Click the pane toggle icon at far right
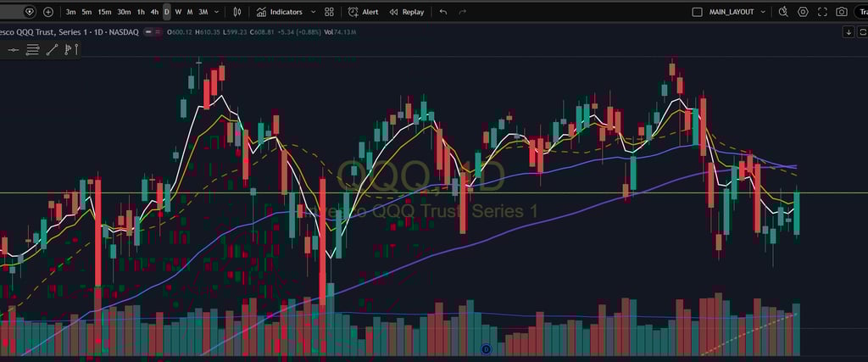The image size is (868, 362). click(x=863, y=32)
